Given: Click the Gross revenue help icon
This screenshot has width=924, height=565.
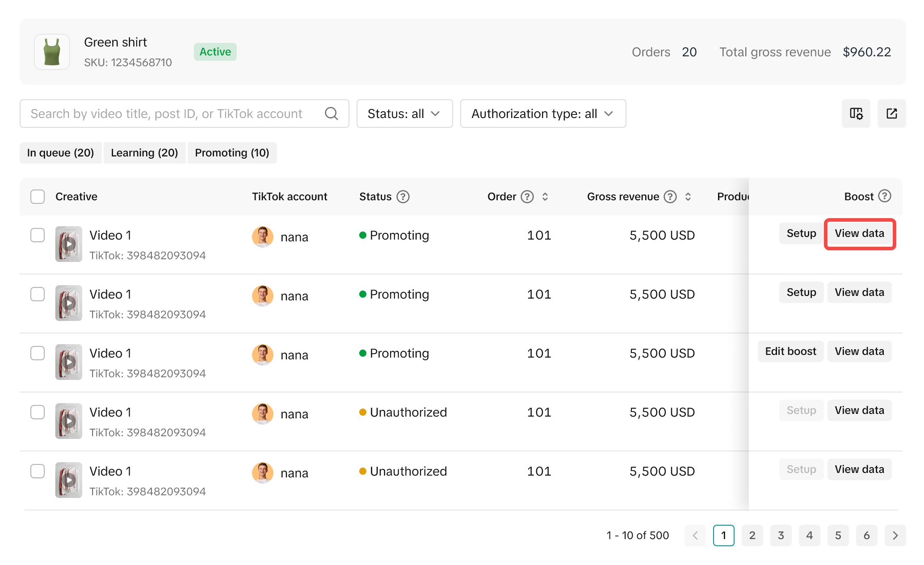Looking at the screenshot, I should [670, 197].
